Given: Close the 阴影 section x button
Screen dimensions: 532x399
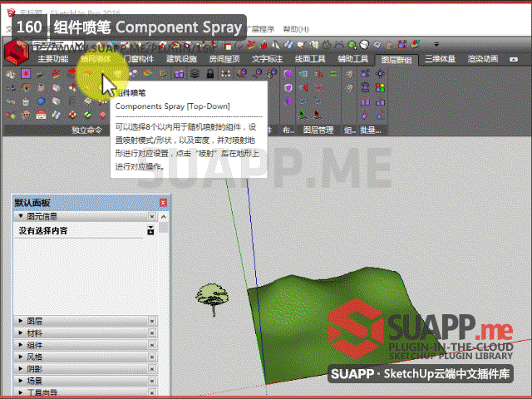Looking at the screenshot, I should point(152,369).
